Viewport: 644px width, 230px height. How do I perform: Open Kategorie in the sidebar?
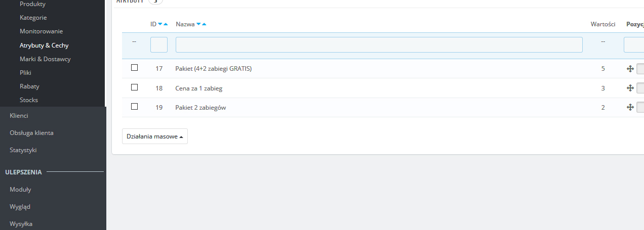tap(33, 18)
